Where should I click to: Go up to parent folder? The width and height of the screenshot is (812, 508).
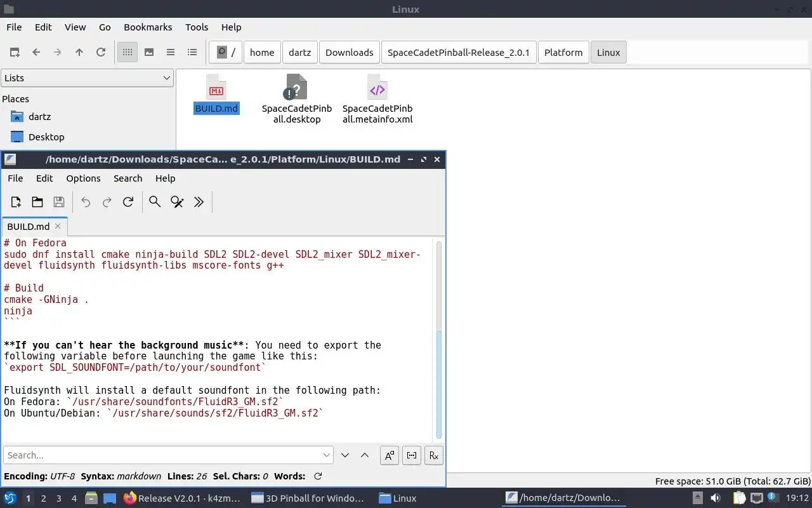click(79, 52)
